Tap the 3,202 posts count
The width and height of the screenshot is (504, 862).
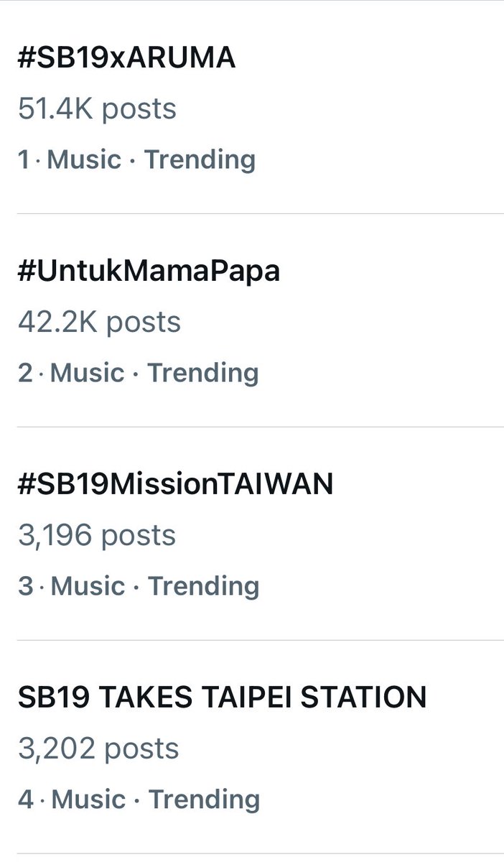pos(98,749)
